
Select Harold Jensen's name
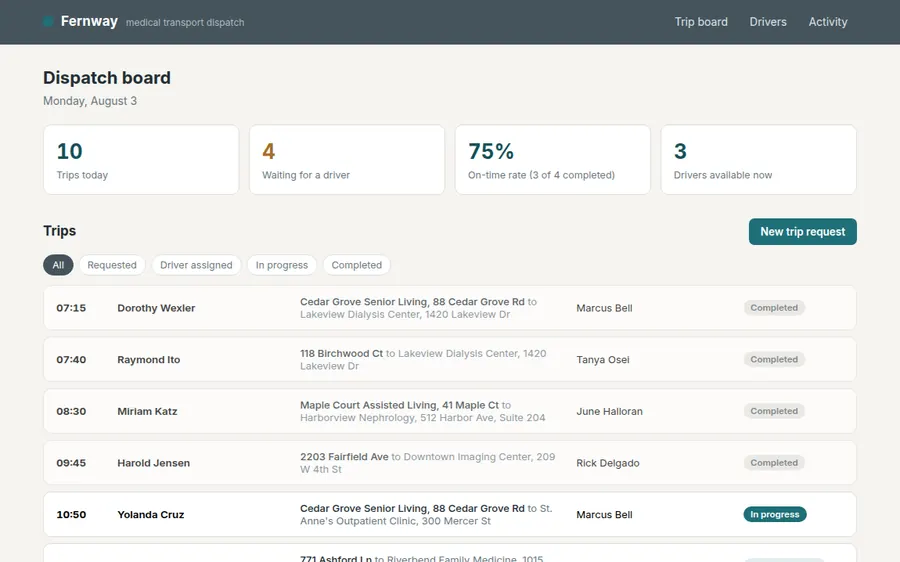153,463
